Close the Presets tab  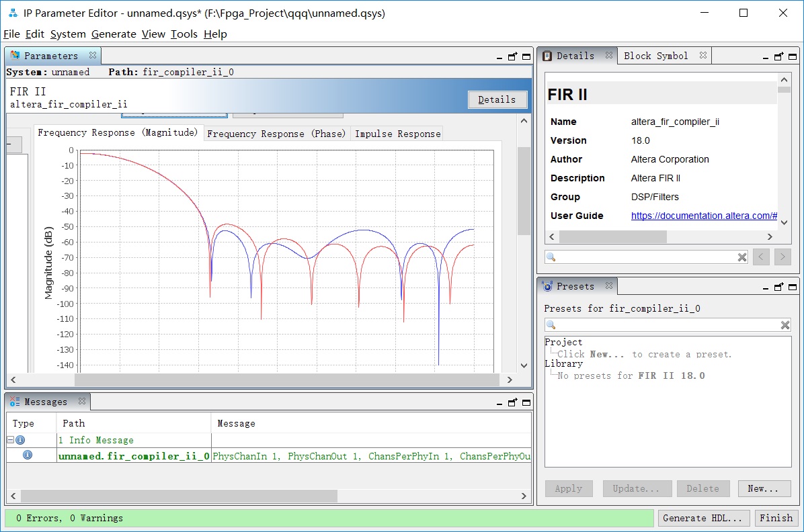click(x=608, y=285)
